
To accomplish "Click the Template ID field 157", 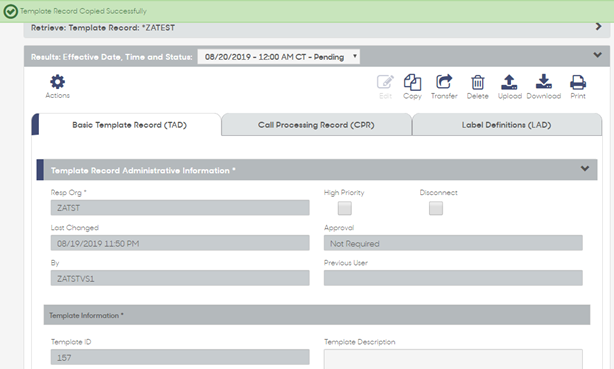I will pyautogui.click(x=180, y=357).
